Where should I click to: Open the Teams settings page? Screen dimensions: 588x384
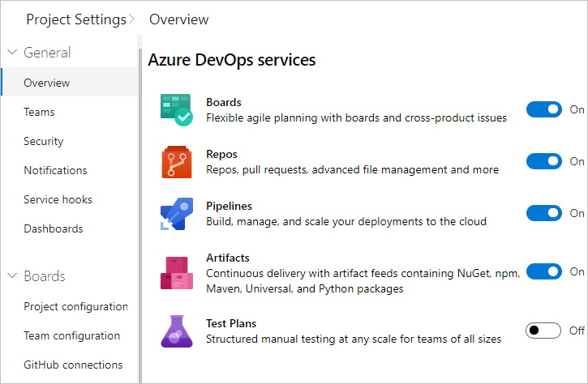pyautogui.click(x=39, y=112)
